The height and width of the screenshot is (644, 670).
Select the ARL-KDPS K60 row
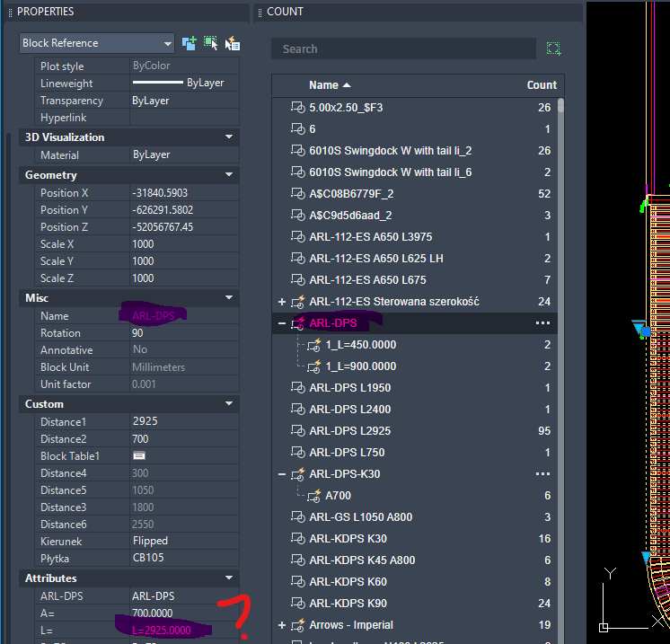click(x=414, y=582)
